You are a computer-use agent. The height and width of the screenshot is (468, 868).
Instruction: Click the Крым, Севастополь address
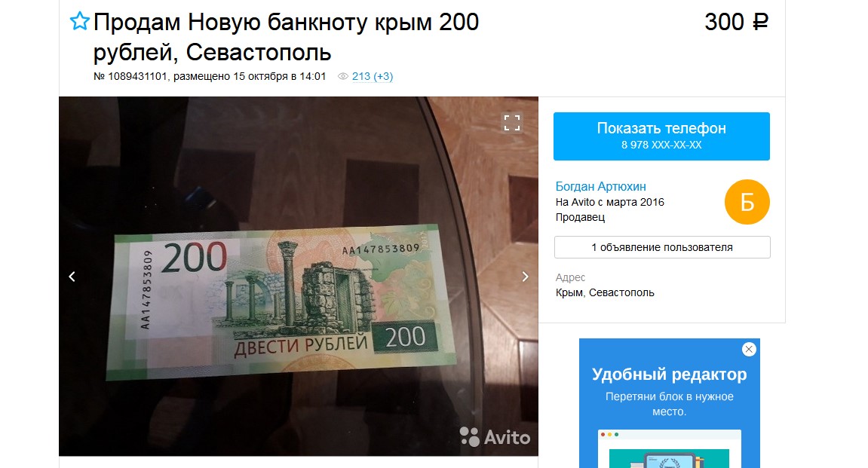point(605,292)
